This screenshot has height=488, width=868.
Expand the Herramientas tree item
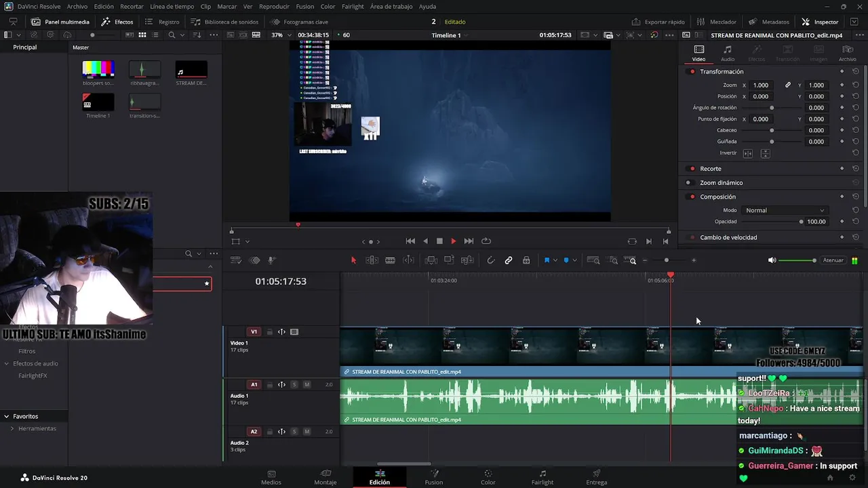pyautogui.click(x=12, y=428)
